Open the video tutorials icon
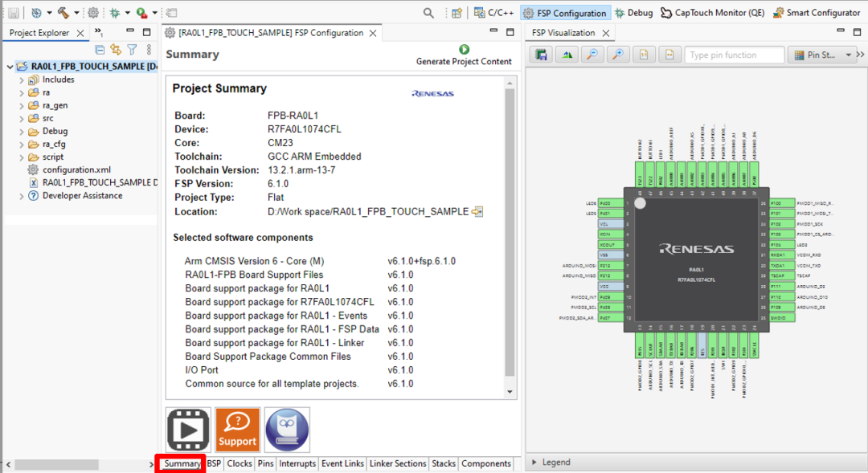 188,430
